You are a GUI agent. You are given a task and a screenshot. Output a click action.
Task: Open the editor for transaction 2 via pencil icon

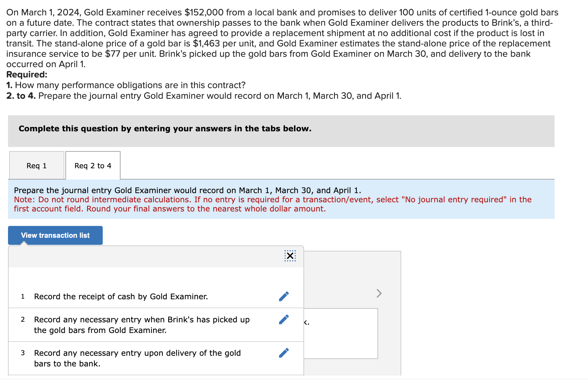tap(283, 319)
